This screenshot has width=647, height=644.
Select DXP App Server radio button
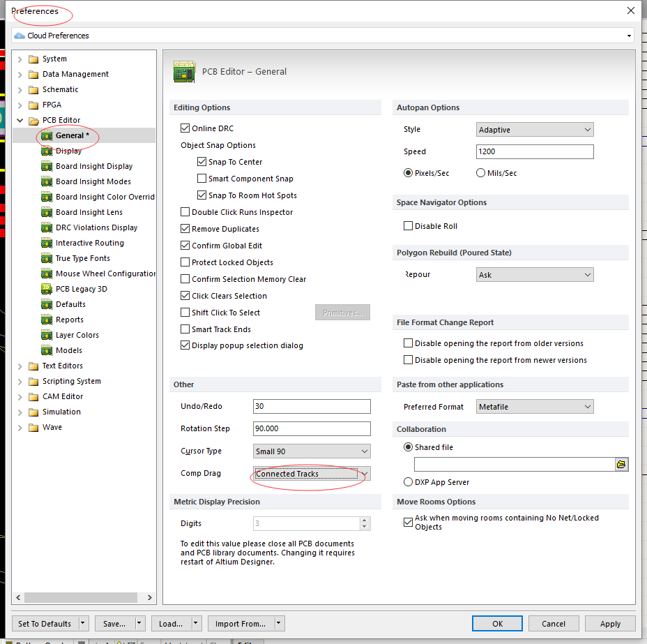coord(408,481)
